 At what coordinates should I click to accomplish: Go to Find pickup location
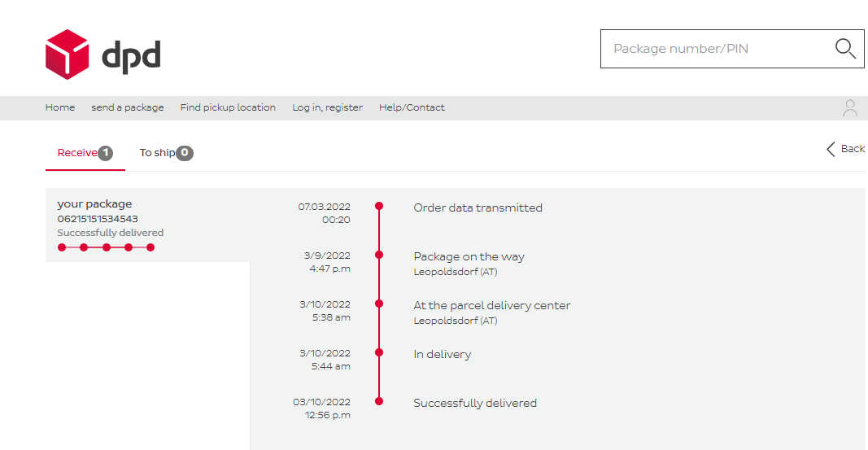[x=228, y=107]
